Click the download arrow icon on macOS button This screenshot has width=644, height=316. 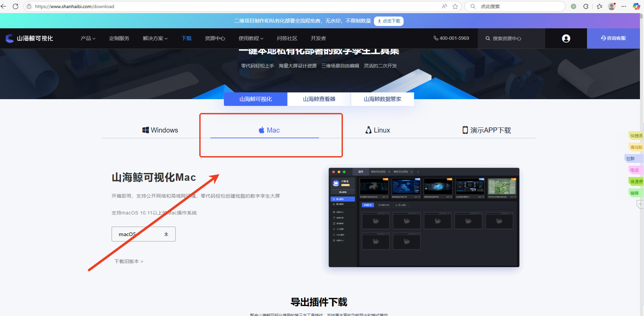coord(166,234)
